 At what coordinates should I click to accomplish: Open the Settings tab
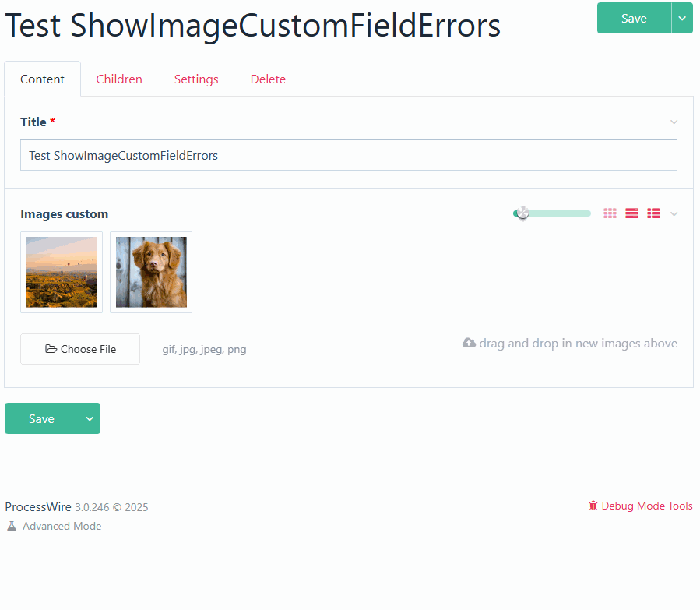[x=196, y=79]
